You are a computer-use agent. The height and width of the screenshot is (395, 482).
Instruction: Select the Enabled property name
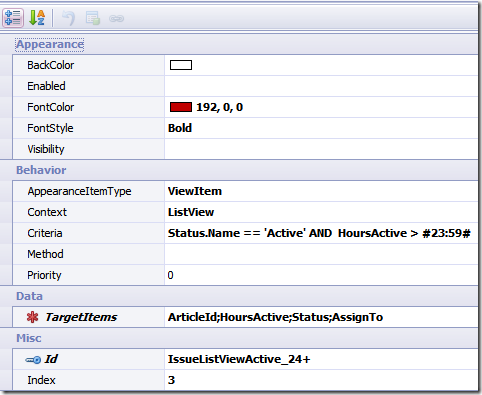click(46, 86)
